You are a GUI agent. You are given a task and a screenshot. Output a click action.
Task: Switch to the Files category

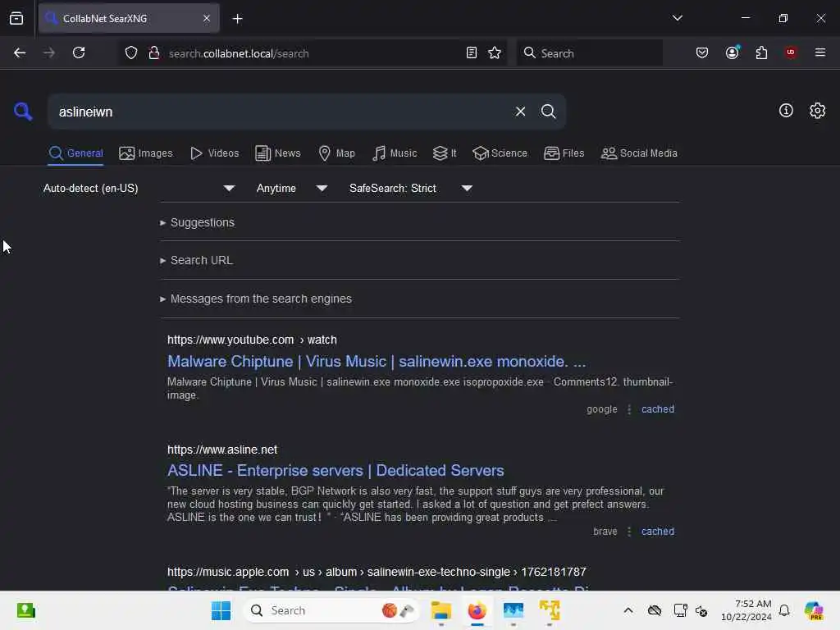click(x=564, y=153)
